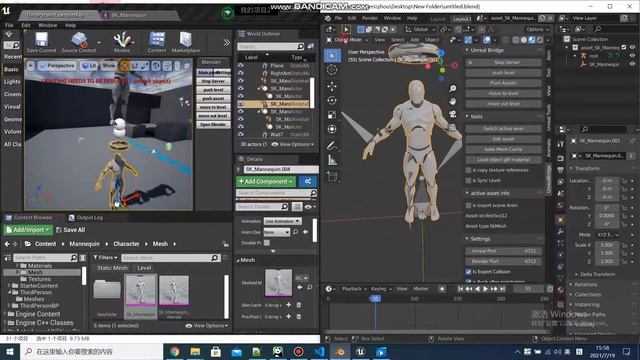
Task: Click the pan view hand icon in Blender
Action: click(x=453, y=101)
